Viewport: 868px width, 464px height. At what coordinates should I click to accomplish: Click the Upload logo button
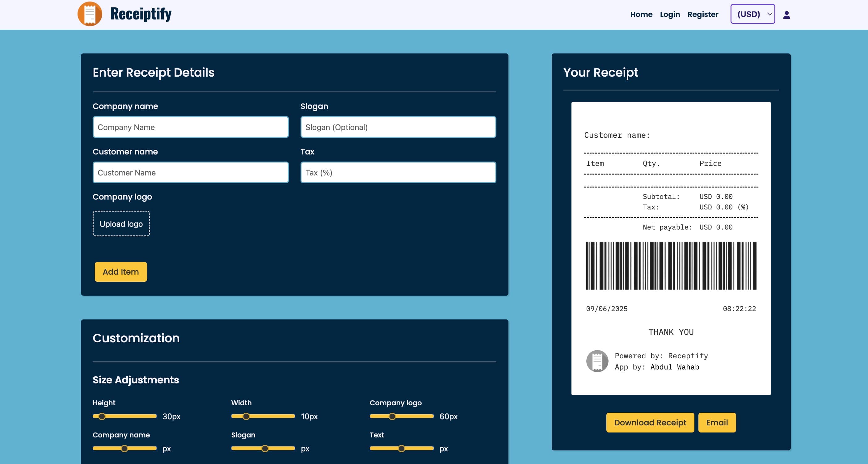pos(121,224)
